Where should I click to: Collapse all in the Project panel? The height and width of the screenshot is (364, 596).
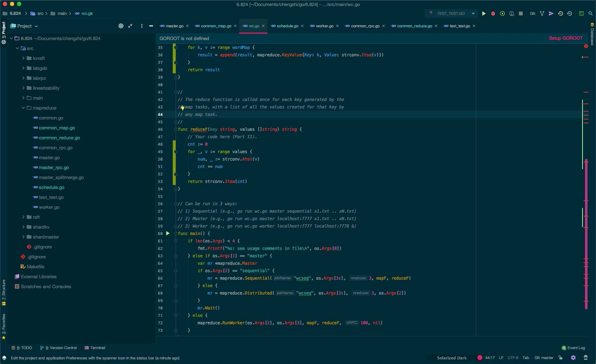[130, 26]
